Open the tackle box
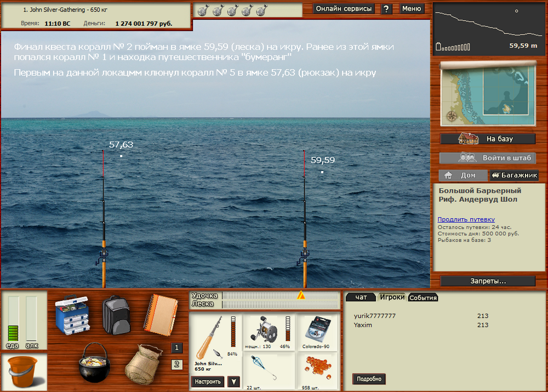The width and height of the screenshot is (548, 392). click(x=72, y=315)
